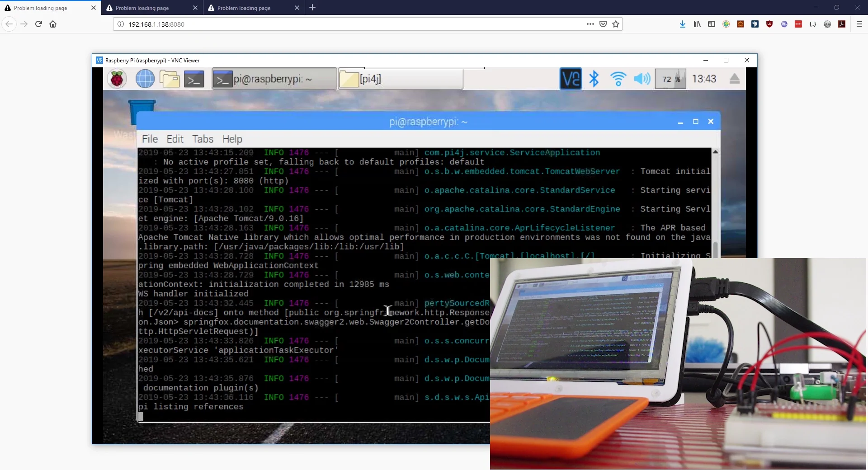Open the Firefox library menu
Viewport: 868px width, 470px height.
(x=697, y=24)
